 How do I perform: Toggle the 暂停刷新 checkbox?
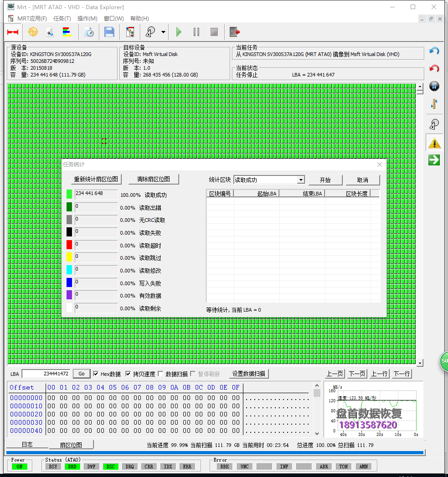click(x=193, y=374)
